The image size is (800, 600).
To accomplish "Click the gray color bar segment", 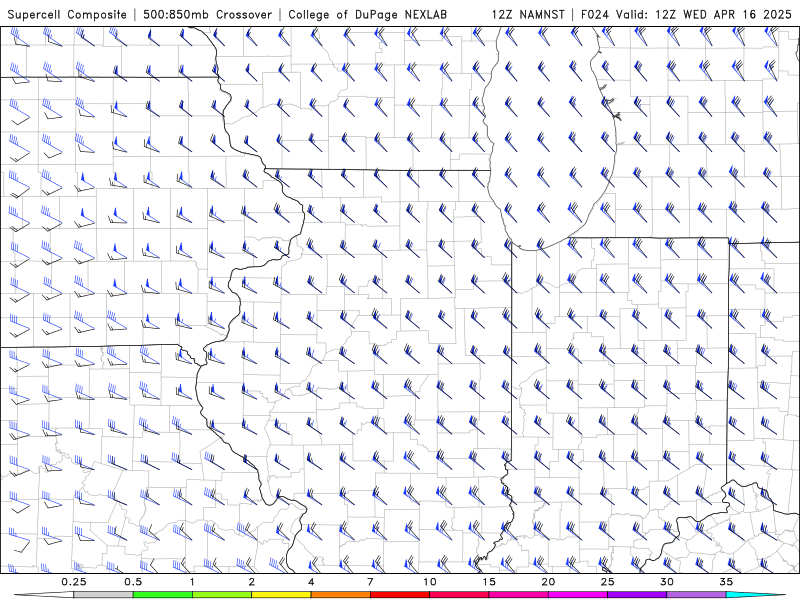I will point(103,595).
